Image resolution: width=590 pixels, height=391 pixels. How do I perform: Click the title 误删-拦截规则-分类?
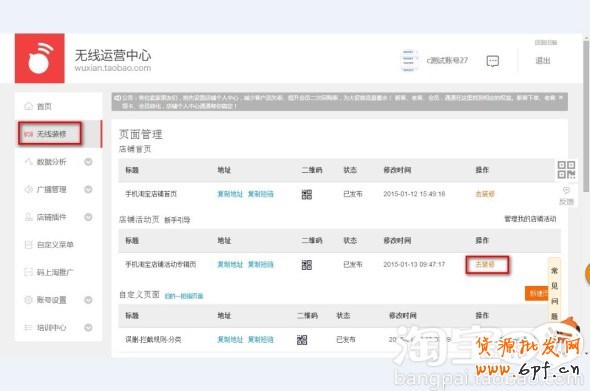click(153, 340)
